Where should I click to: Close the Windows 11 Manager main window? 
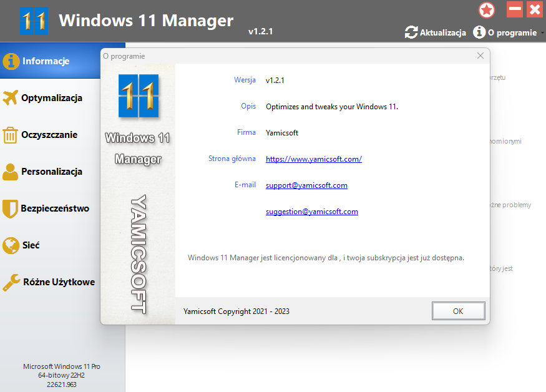(x=535, y=9)
